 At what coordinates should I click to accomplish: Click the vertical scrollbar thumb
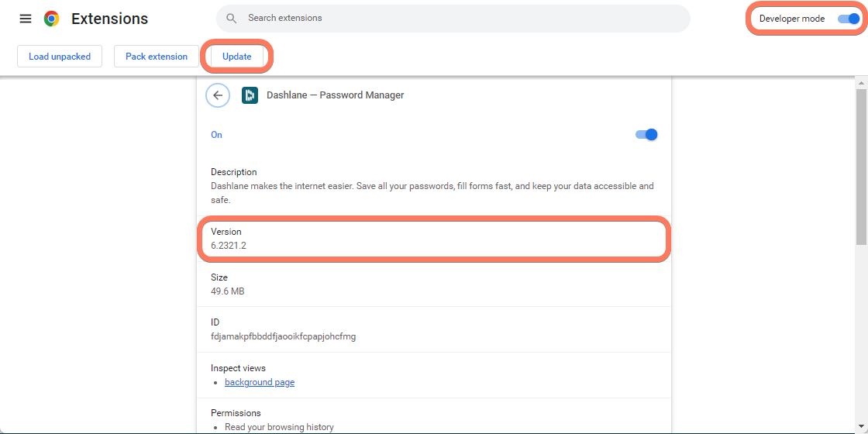point(861,166)
